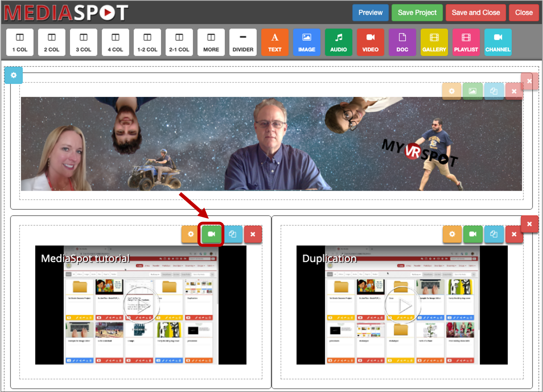543x392 pixels.
Task: Play the Duplication video
Action: [402, 305]
